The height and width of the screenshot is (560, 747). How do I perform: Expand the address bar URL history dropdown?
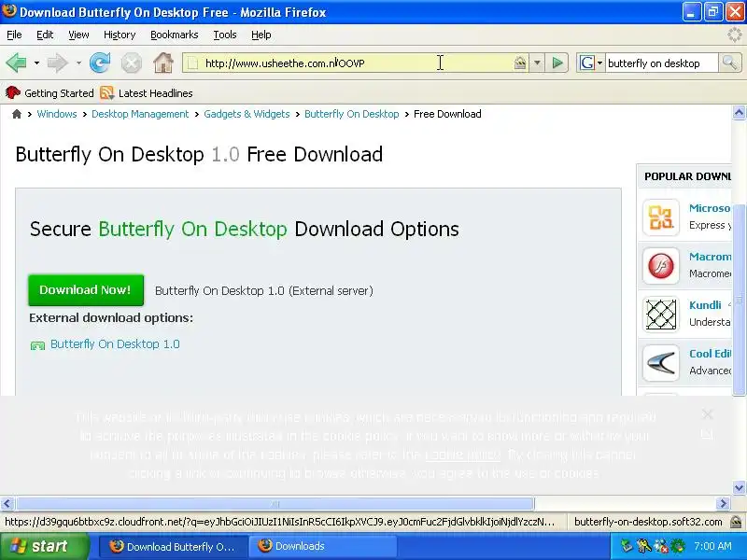coord(537,63)
